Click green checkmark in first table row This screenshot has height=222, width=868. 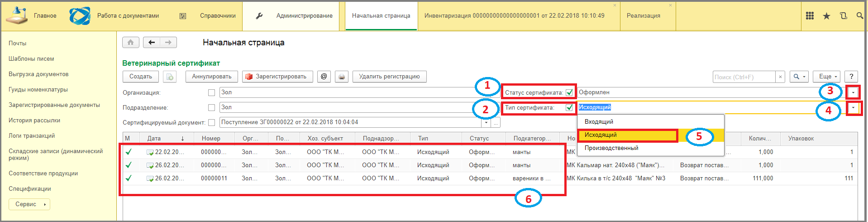point(129,152)
